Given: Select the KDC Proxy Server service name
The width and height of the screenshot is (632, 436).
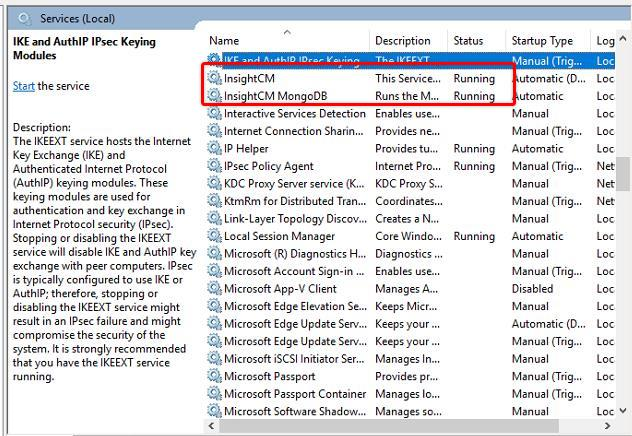Looking at the screenshot, I should [x=294, y=184].
